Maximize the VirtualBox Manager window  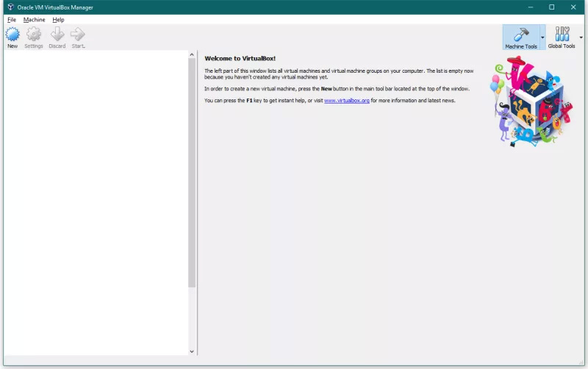(552, 7)
